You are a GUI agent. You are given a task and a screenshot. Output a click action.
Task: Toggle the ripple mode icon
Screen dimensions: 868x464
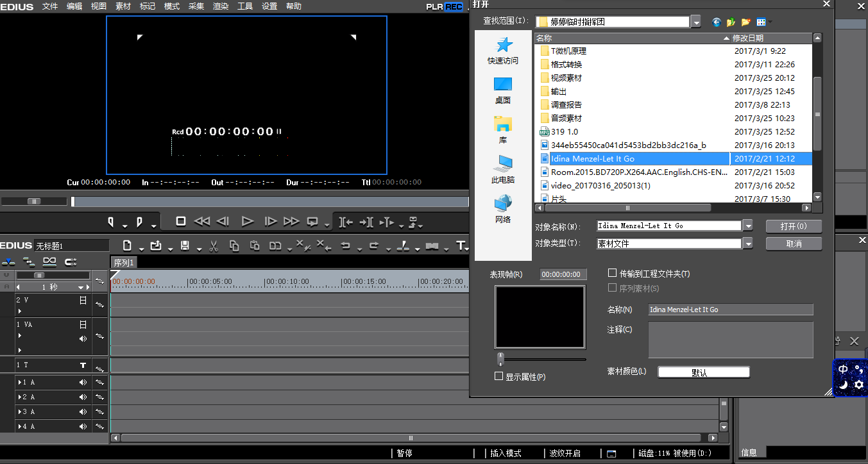71,262
